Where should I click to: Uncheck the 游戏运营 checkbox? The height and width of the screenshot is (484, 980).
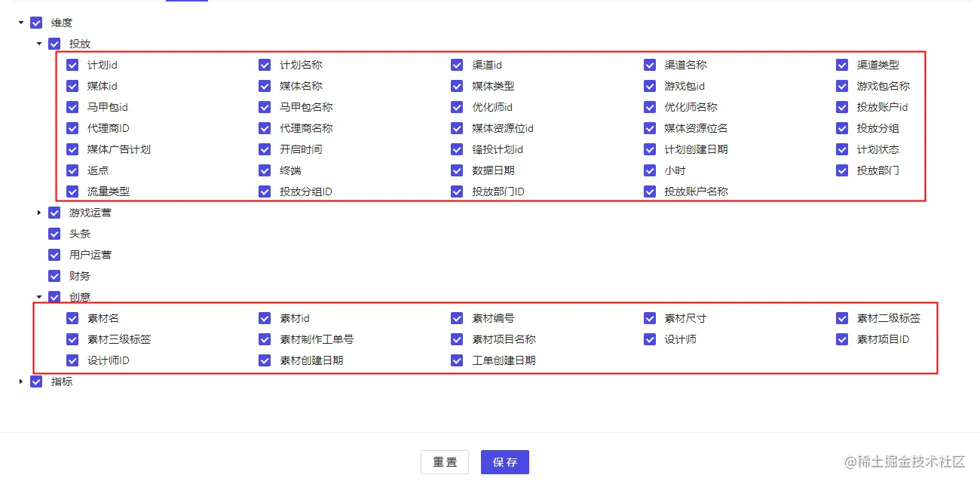click(54, 213)
